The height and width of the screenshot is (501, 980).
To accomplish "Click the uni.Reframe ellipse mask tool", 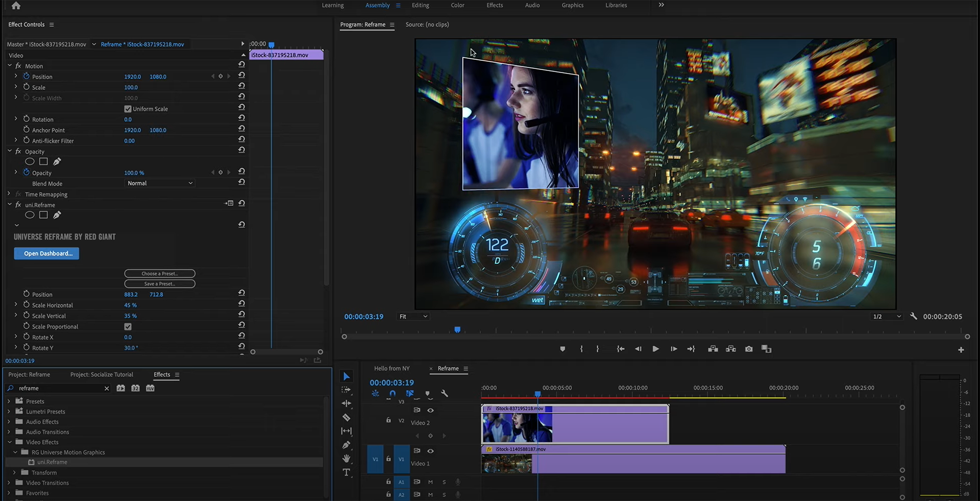I will [x=30, y=215].
